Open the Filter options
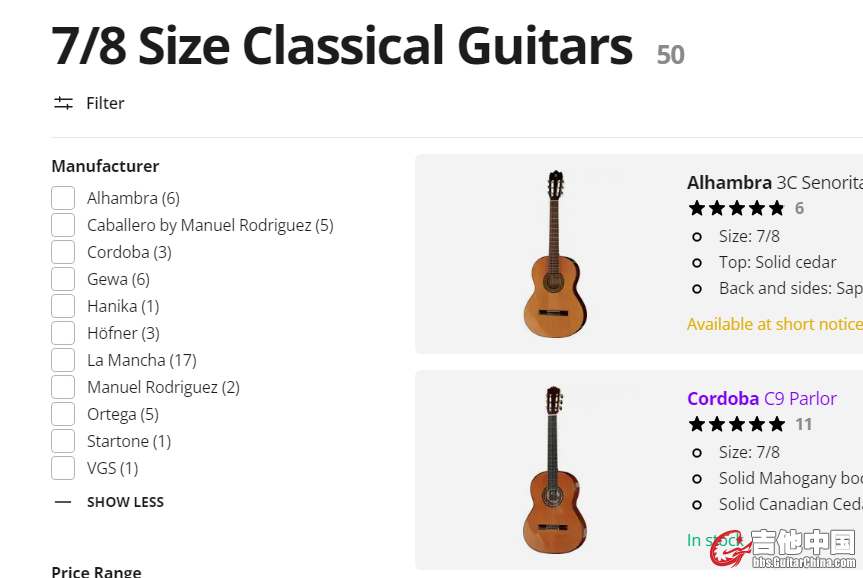863x578 pixels. click(105, 103)
